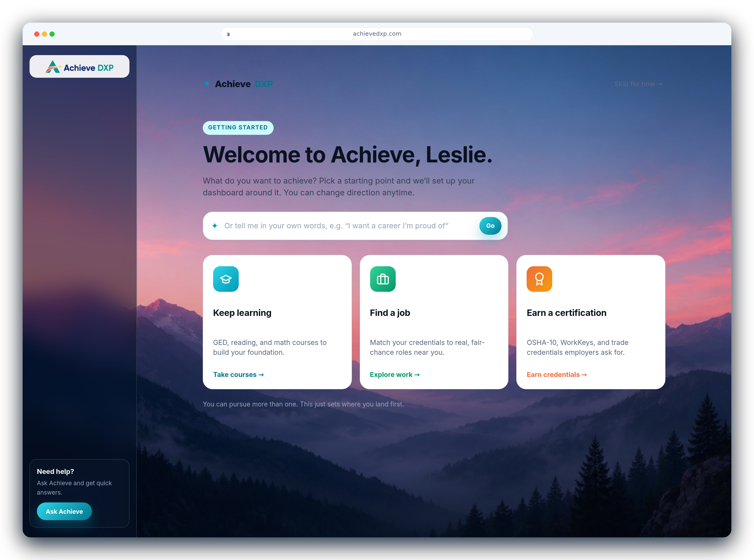This screenshot has height=560, width=754.
Task: Click the teal sparkle beside Achieve DXP header
Action: pyautogui.click(x=206, y=83)
